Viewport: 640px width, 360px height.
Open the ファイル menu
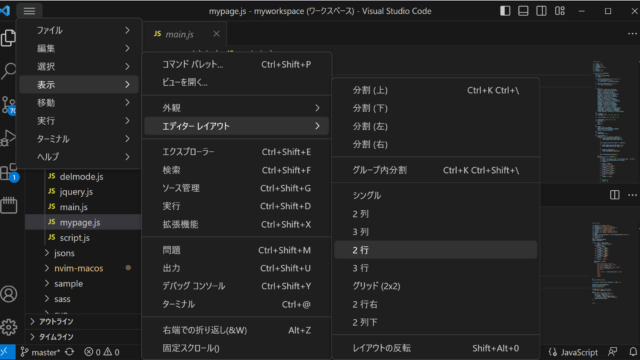click(79, 30)
